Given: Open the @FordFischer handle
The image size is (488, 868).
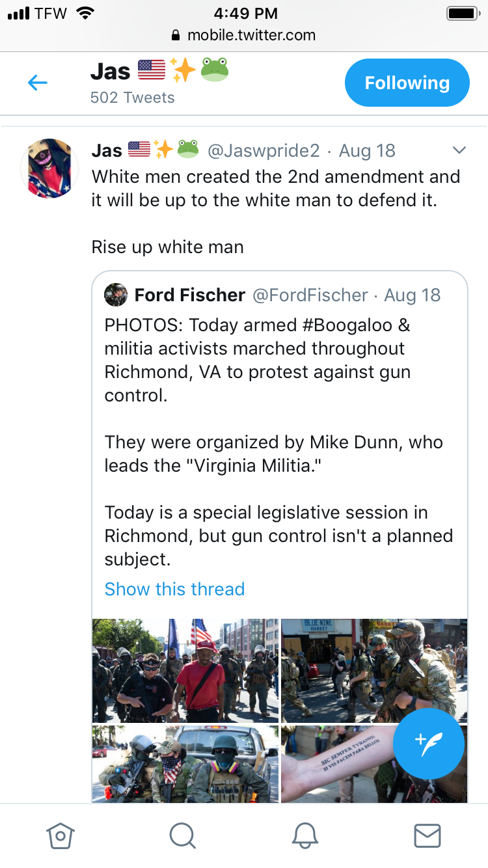Looking at the screenshot, I should pos(310,295).
